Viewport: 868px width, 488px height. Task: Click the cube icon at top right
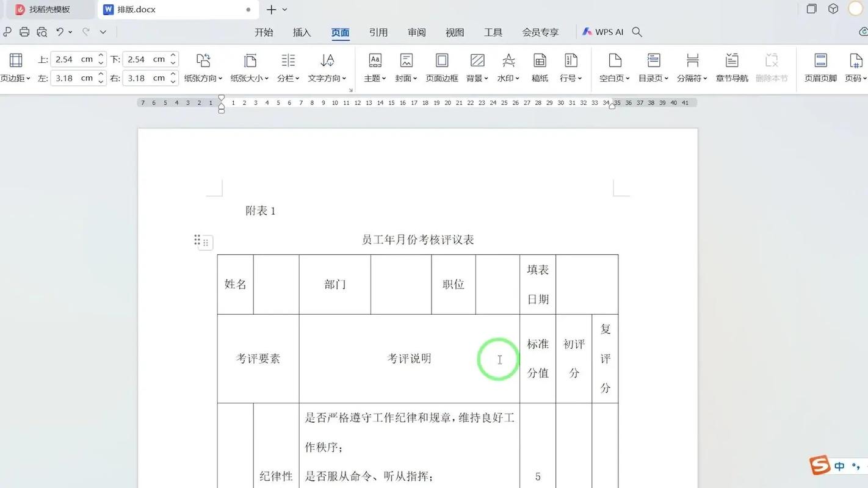point(833,9)
